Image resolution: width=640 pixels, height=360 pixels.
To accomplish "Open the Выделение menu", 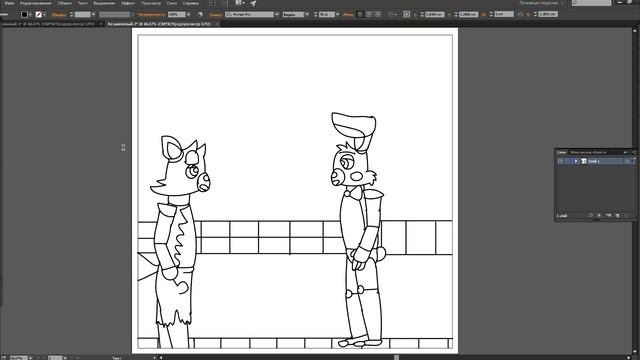I will point(104,3).
